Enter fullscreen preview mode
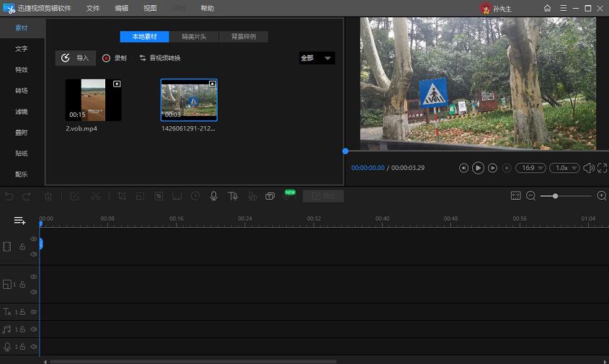The height and width of the screenshot is (364, 609). (x=602, y=168)
